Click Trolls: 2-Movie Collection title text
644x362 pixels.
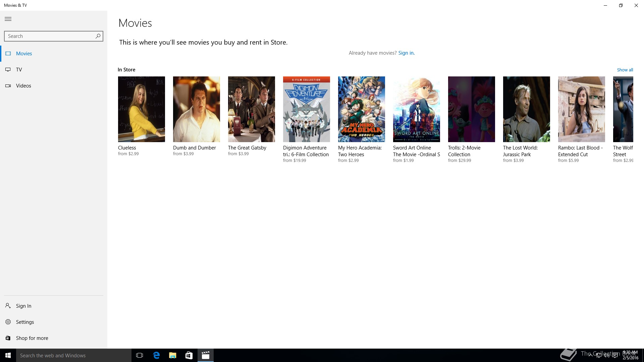[x=464, y=151]
